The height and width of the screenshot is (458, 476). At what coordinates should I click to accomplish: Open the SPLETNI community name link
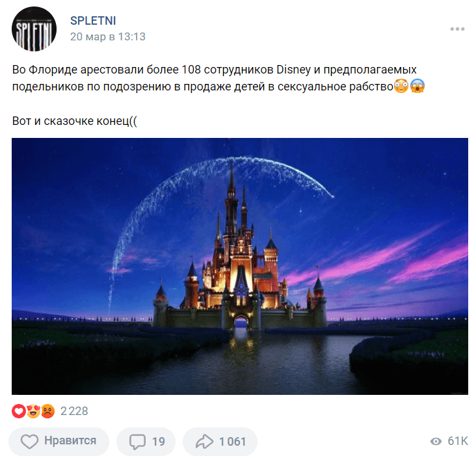(93, 21)
